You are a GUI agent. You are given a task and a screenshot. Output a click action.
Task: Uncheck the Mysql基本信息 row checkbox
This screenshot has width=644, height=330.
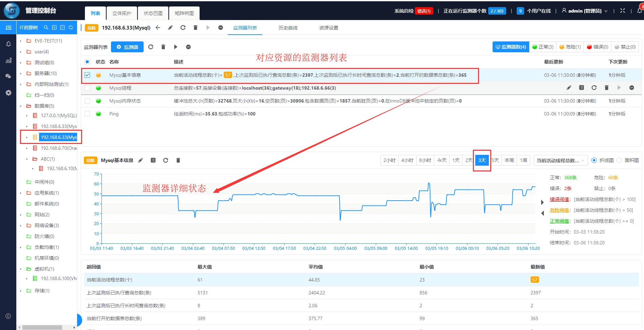pos(87,75)
